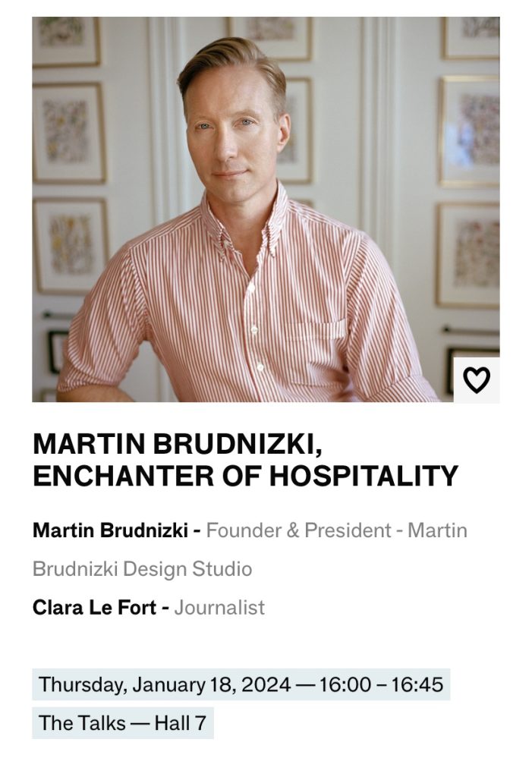The image size is (532, 777).
Task: Select the Journalist role label
Action: coord(219,607)
